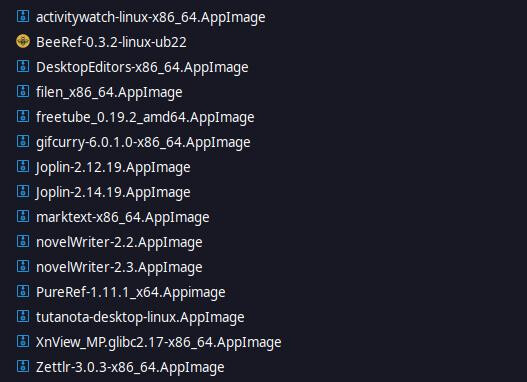Click the marktext file icon
The width and height of the screenshot is (527, 382).
tap(23, 216)
